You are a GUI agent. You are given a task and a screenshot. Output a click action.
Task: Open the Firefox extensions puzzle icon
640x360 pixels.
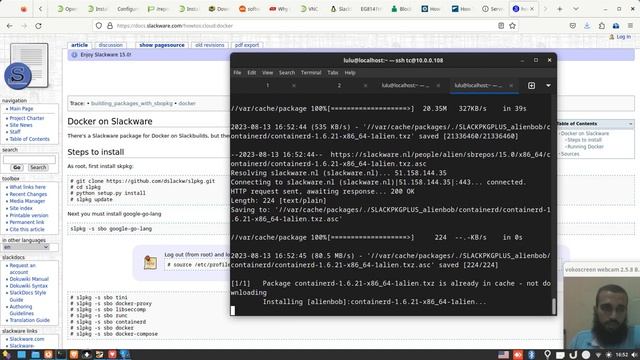coord(602,26)
